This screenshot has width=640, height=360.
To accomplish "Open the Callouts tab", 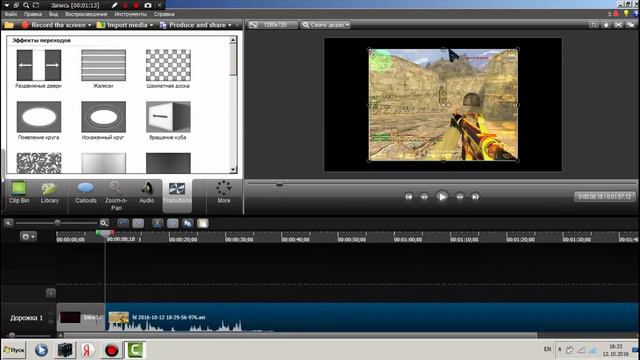I will pyautogui.click(x=86, y=193).
